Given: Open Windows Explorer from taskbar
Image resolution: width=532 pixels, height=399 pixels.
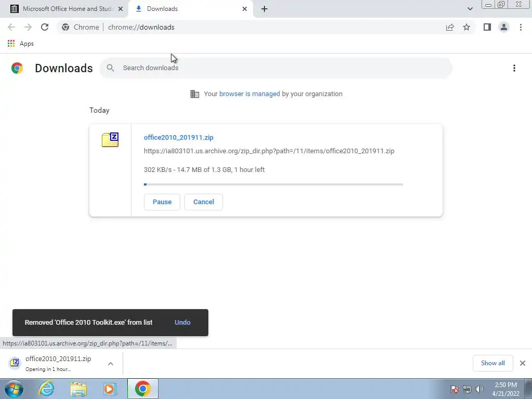Looking at the screenshot, I should pyautogui.click(x=78, y=389).
